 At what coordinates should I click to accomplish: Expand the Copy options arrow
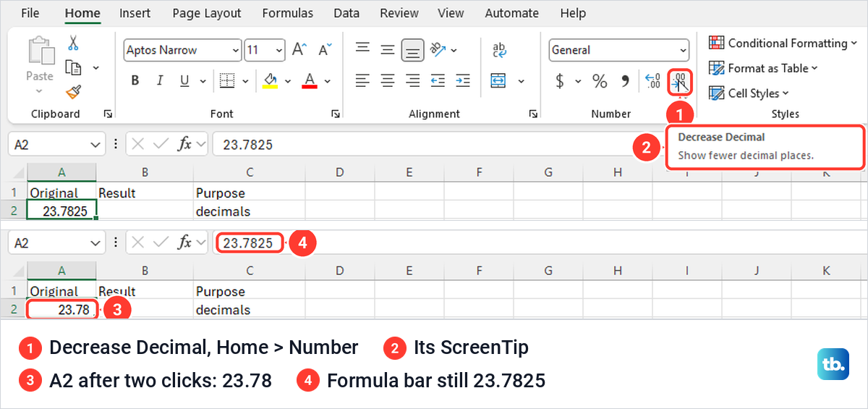pyautogui.click(x=95, y=68)
